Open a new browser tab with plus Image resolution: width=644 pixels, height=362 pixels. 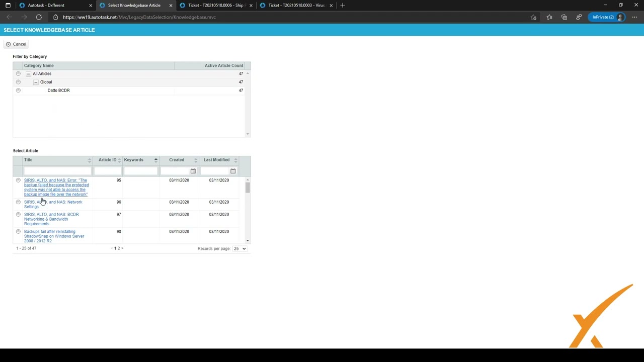point(343,5)
